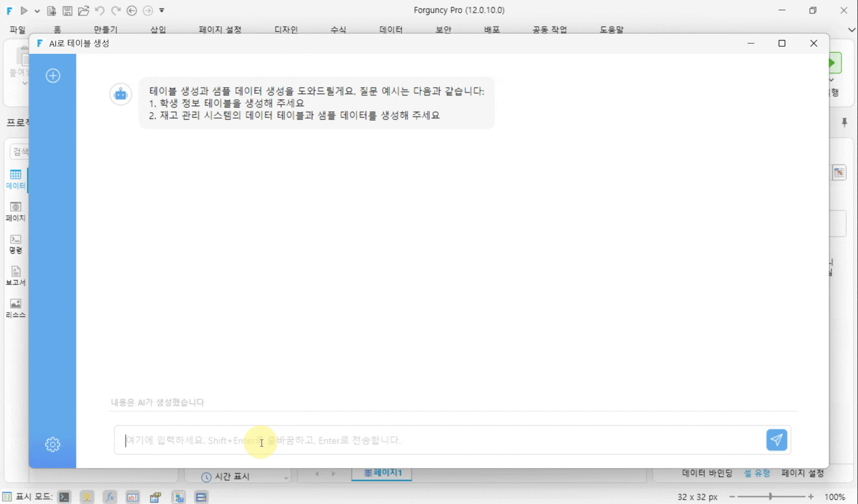The height and width of the screenshot is (504, 858).
Task: Select 보고서 in the project sidebar
Action: tap(15, 276)
